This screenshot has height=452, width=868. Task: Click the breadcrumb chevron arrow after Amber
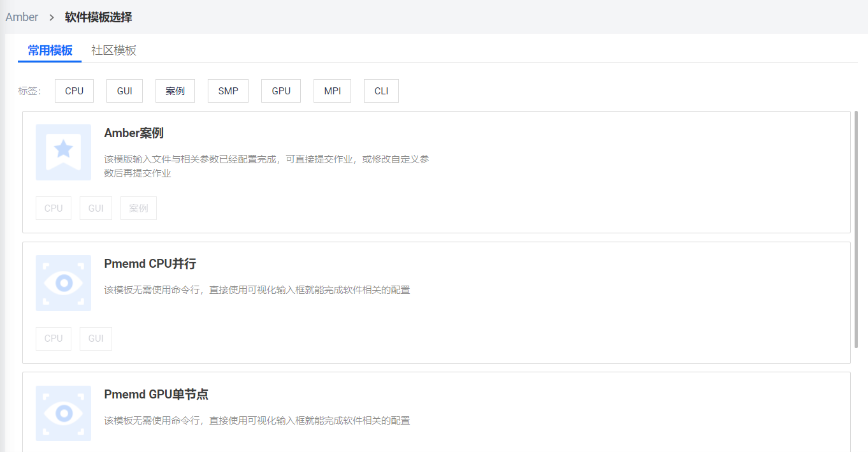pos(52,17)
